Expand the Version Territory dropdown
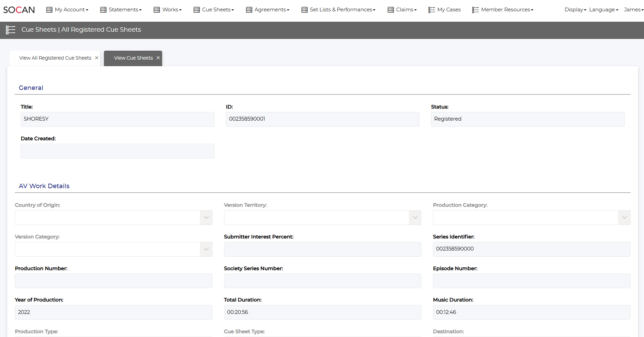Viewport: 644px width, 337px height. 415,217
